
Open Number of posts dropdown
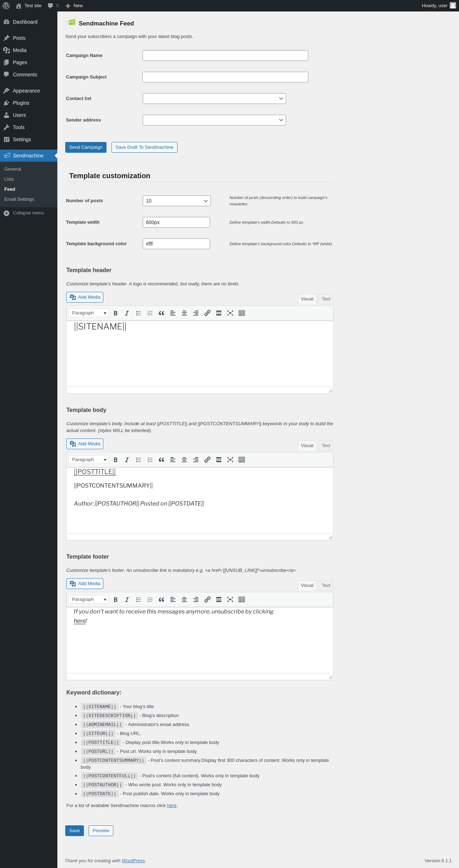176,201
